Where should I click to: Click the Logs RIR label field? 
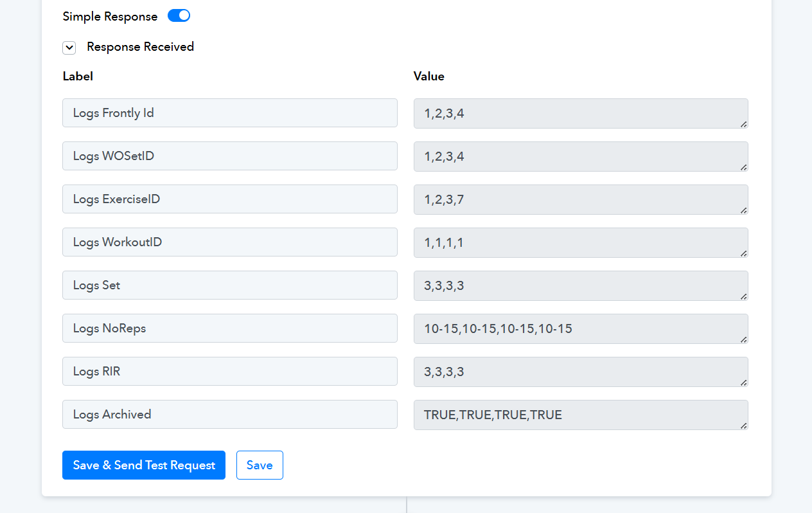point(229,372)
